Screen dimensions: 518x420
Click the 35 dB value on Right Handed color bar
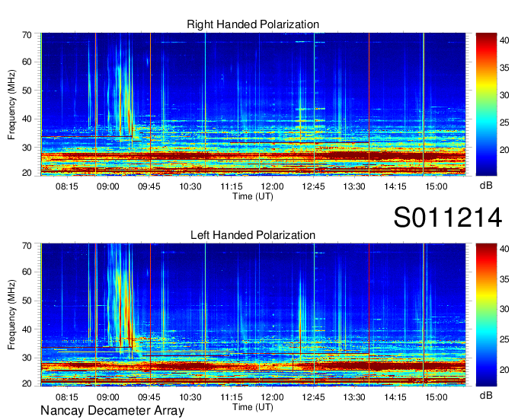[504, 68]
